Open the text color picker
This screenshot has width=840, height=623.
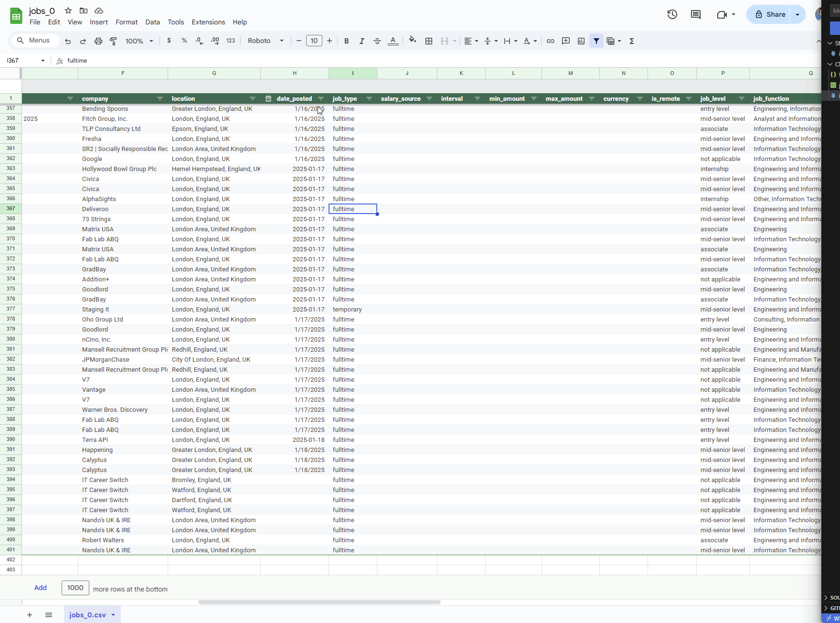393,41
